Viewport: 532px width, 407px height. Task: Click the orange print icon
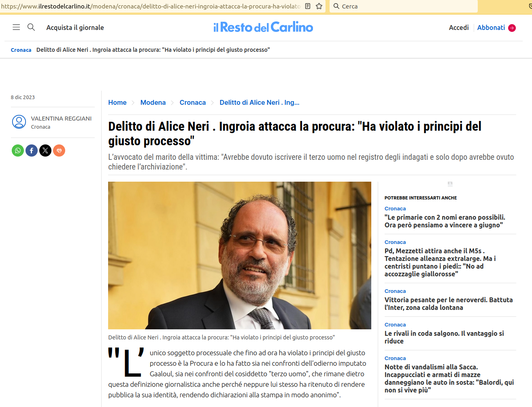click(x=59, y=151)
